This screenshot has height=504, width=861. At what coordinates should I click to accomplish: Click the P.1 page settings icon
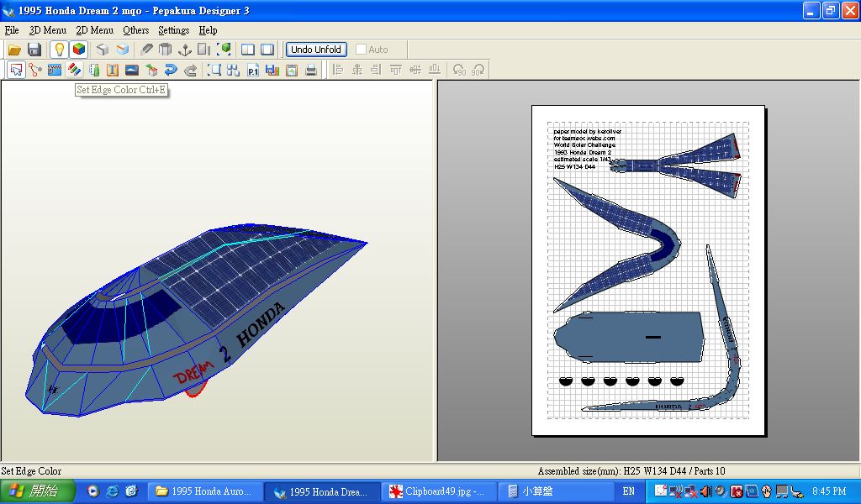coord(253,71)
